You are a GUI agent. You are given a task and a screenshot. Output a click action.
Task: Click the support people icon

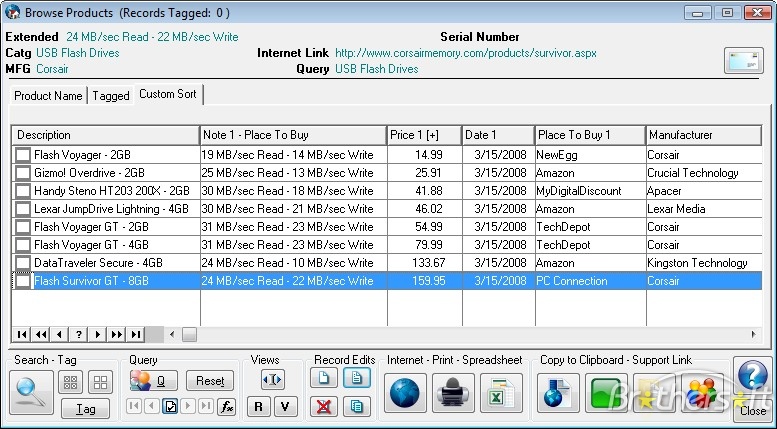[702, 393]
